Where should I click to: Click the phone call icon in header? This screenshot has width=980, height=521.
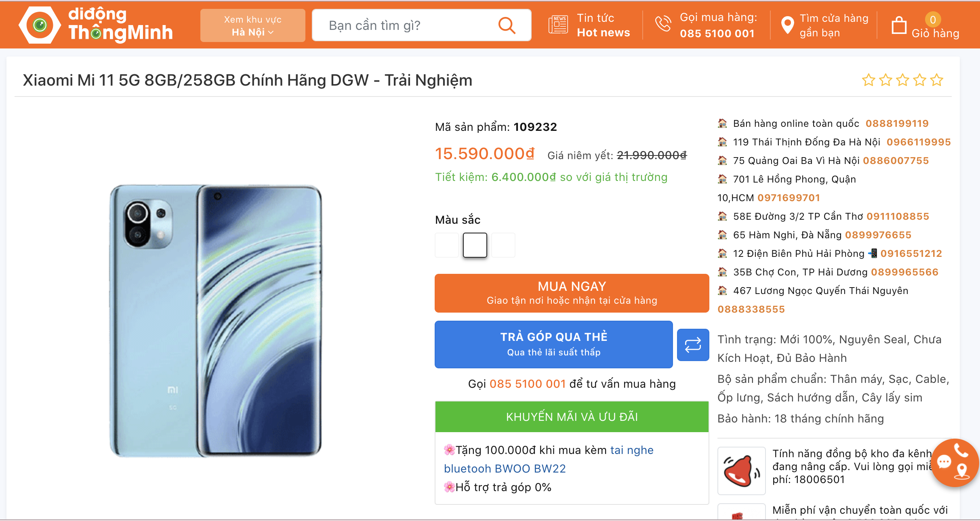(x=663, y=24)
